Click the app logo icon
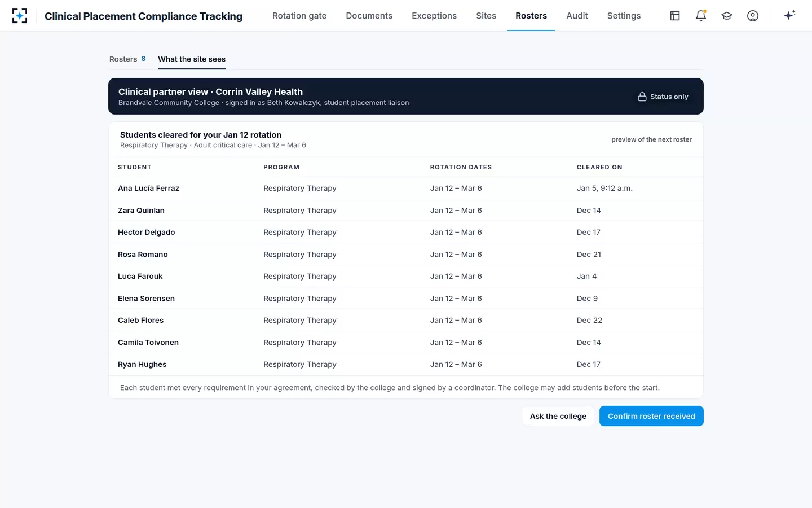 point(20,16)
